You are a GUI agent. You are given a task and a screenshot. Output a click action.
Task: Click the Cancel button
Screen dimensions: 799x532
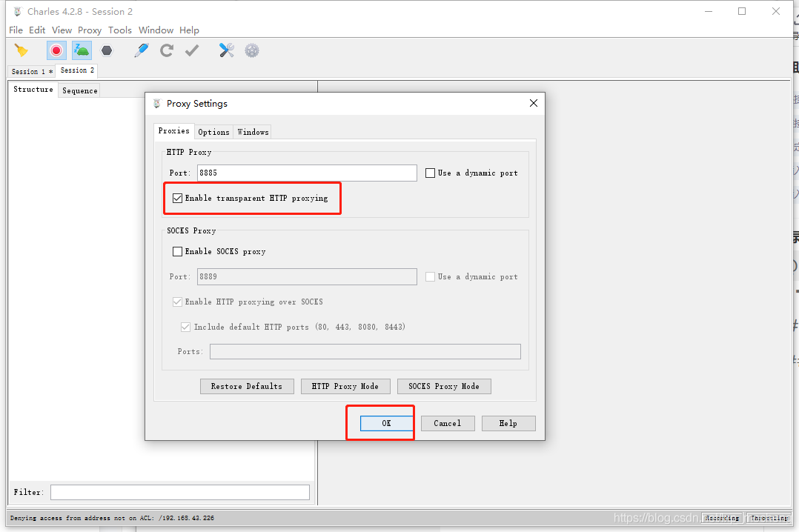pyautogui.click(x=448, y=424)
